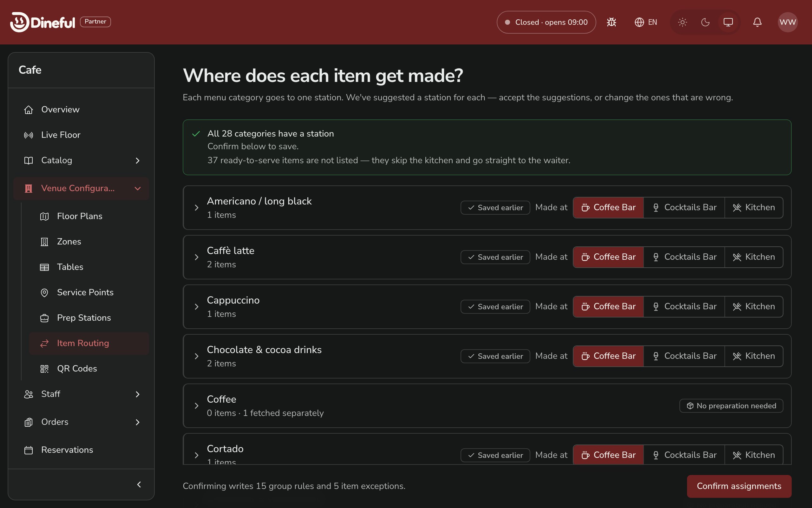
Task: Expand the Caffè latte row
Action: (x=197, y=257)
